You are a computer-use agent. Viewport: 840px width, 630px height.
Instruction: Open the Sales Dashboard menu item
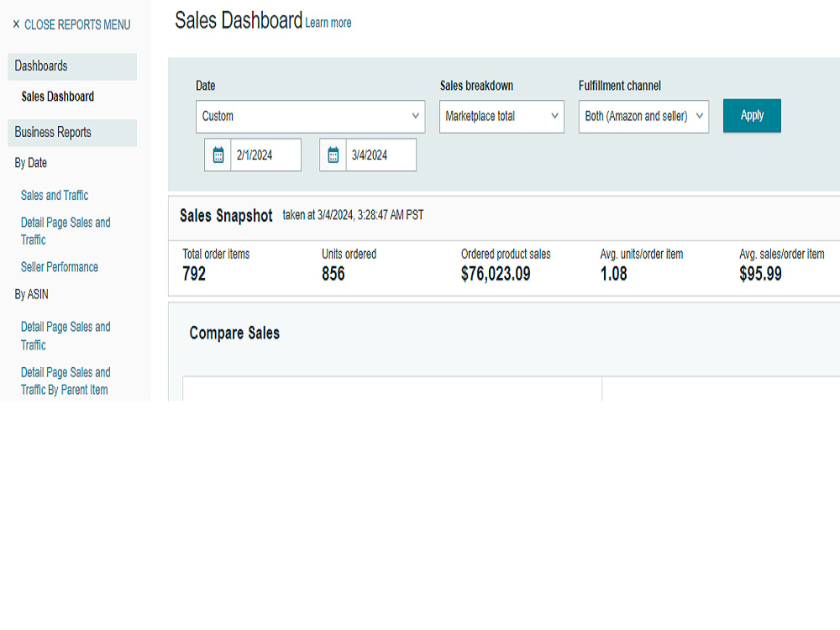57,97
